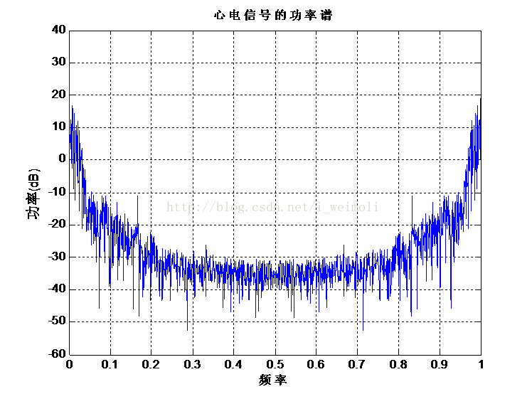Click x-axis tick label 0.6
The height and width of the screenshot is (399, 532).
pyautogui.click(x=316, y=364)
